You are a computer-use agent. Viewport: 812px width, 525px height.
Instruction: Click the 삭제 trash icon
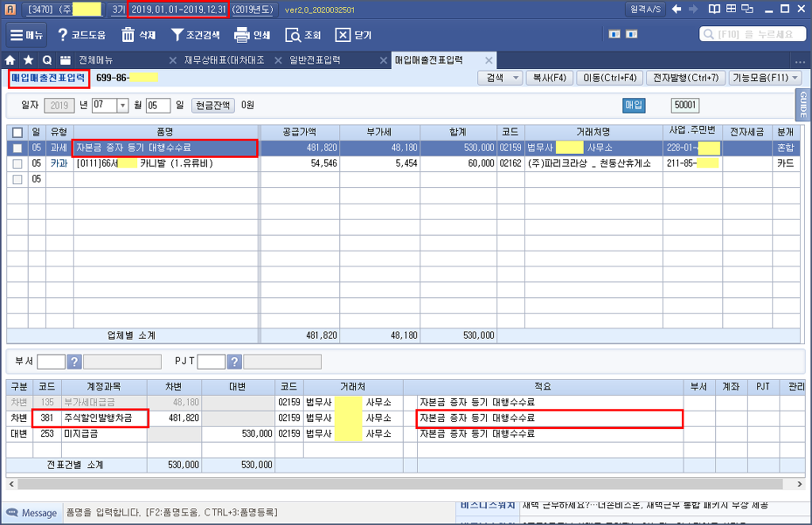(138, 36)
